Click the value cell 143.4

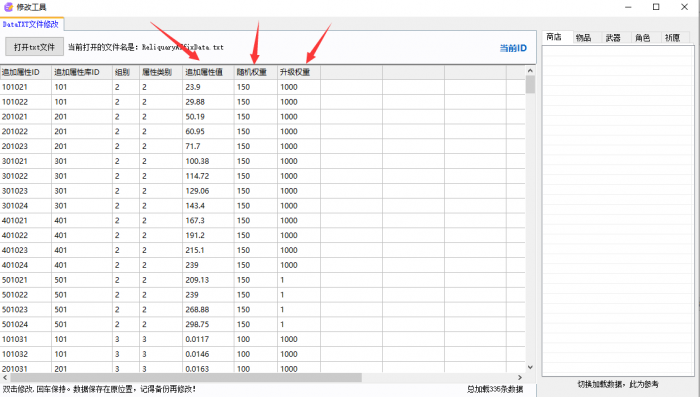pos(208,206)
